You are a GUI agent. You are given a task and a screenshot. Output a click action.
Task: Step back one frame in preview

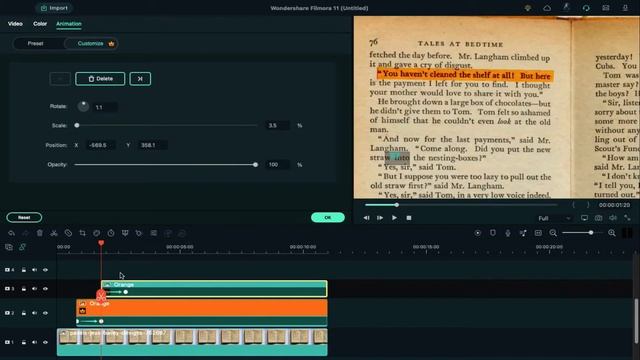click(x=367, y=218)
